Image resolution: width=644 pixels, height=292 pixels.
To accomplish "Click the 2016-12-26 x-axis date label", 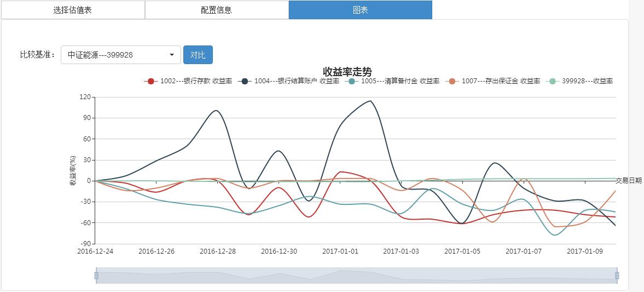I will click(x=156, y=251).
